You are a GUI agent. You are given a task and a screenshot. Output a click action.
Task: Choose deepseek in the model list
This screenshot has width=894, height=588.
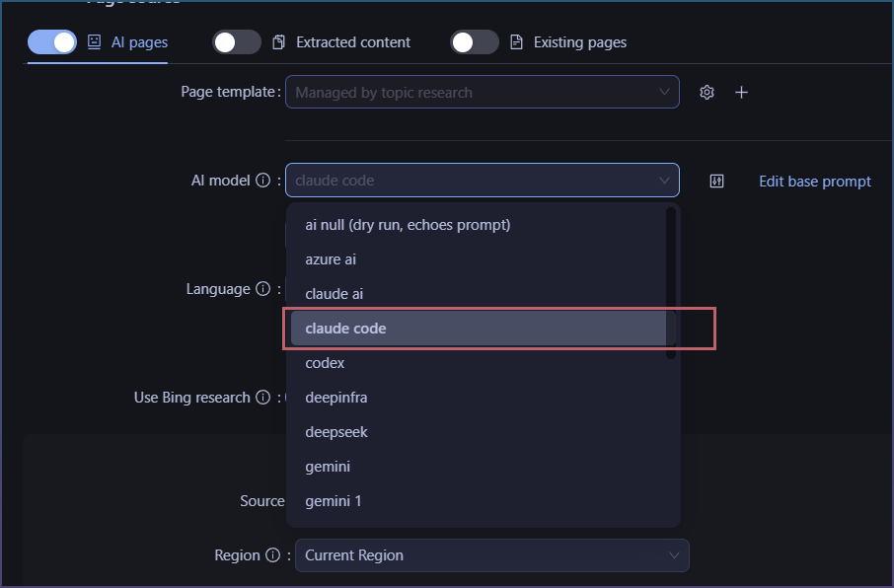click(x=476, y=432)
